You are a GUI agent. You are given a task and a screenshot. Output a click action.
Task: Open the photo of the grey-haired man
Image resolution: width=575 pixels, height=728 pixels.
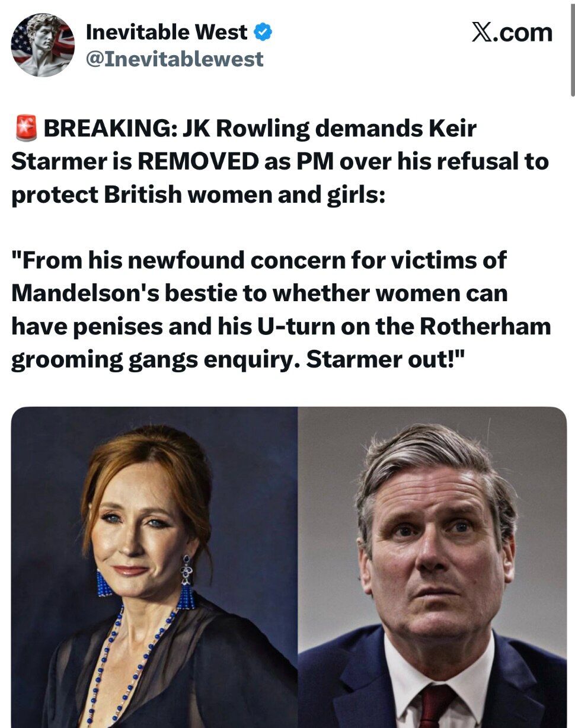point(432,567)
